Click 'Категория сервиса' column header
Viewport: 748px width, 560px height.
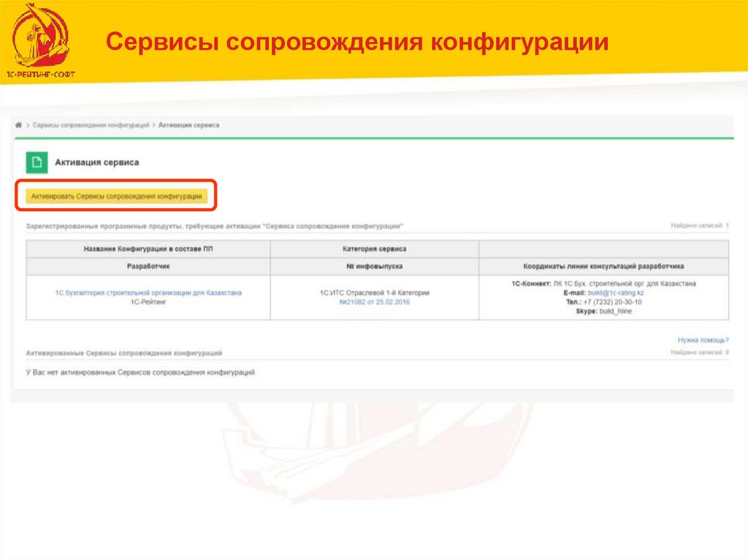coord(375,249)
